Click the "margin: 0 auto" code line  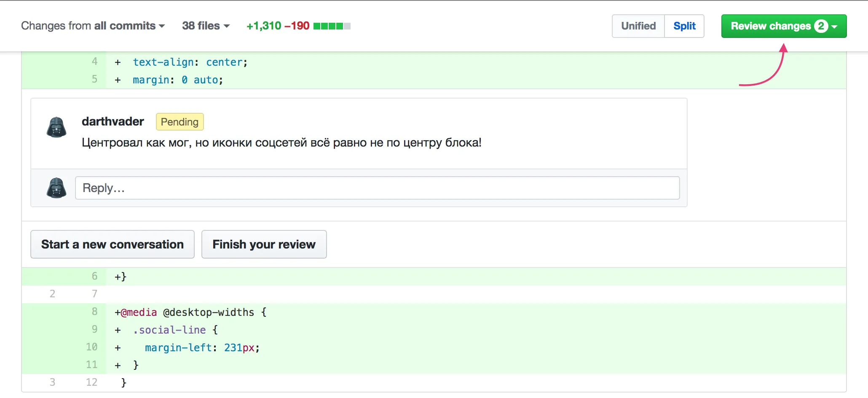pyautogui.click(x=177, y=80)
